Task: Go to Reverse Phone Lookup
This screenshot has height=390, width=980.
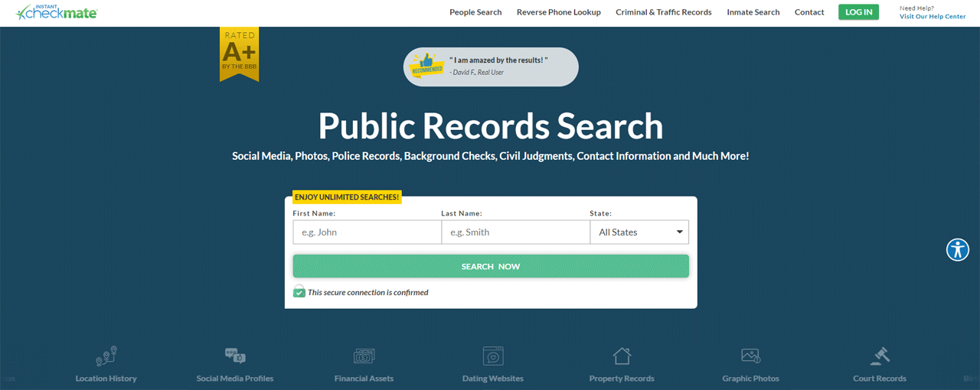Action: pos(559,12)
